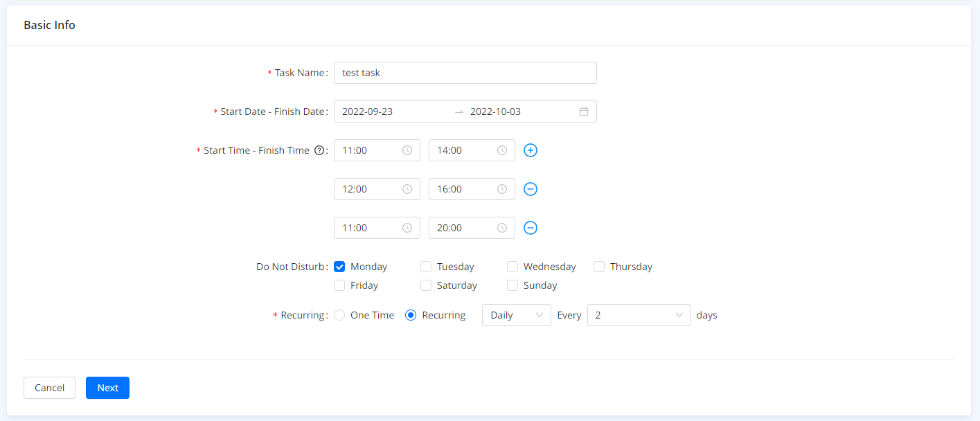Enable the Wednesday checkbox

coord(513,267)
